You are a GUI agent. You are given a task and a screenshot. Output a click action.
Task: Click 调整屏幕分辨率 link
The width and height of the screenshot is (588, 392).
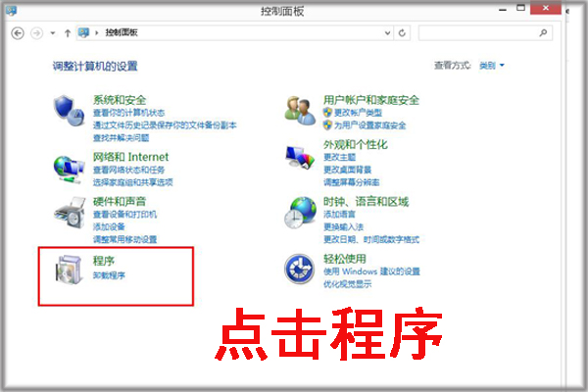click(x=352, y=182)
